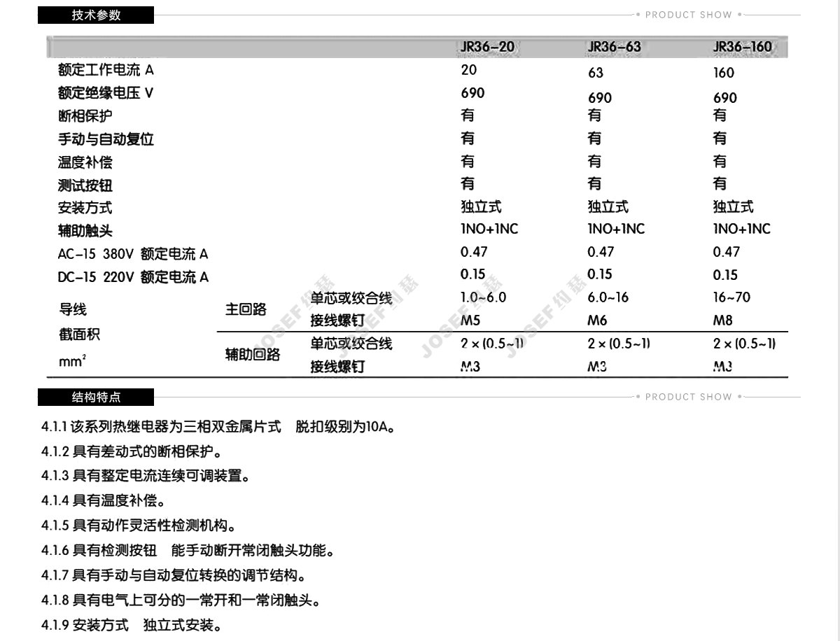Click the 安装方式 row label
This screenshot has width=840, height=641.
[85, 208]
